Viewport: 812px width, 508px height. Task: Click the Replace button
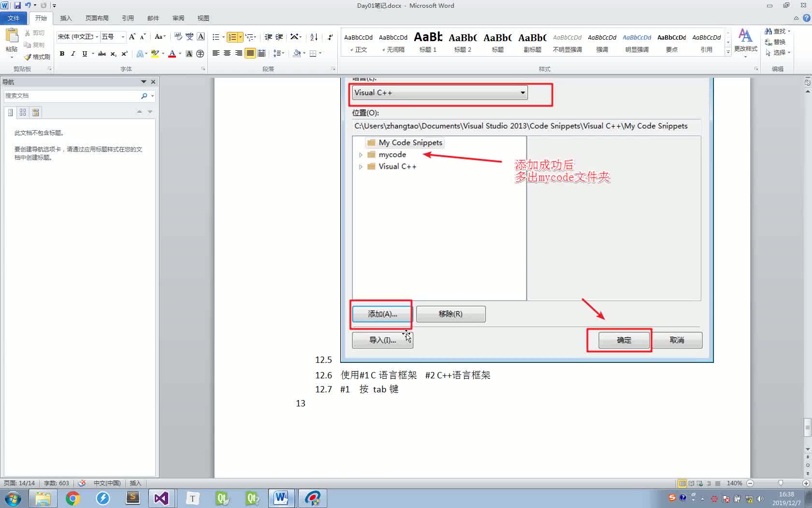[775, 42]
